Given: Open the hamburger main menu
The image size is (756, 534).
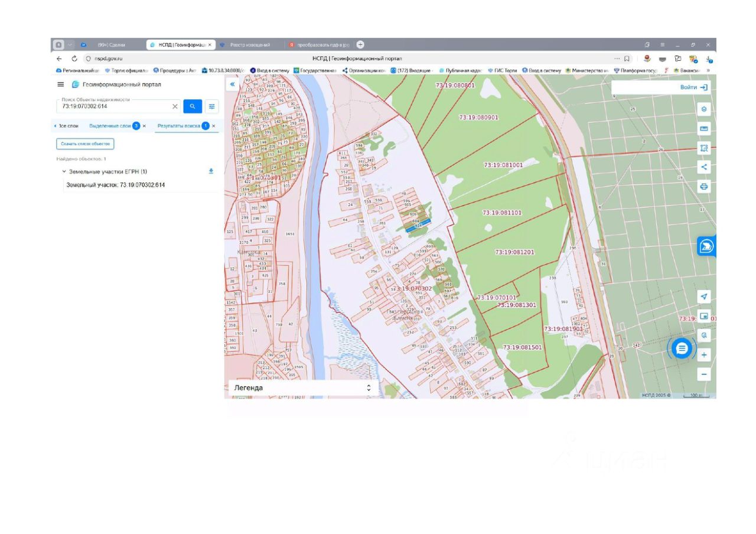Looking at the screenshot, I should (60, 84).
